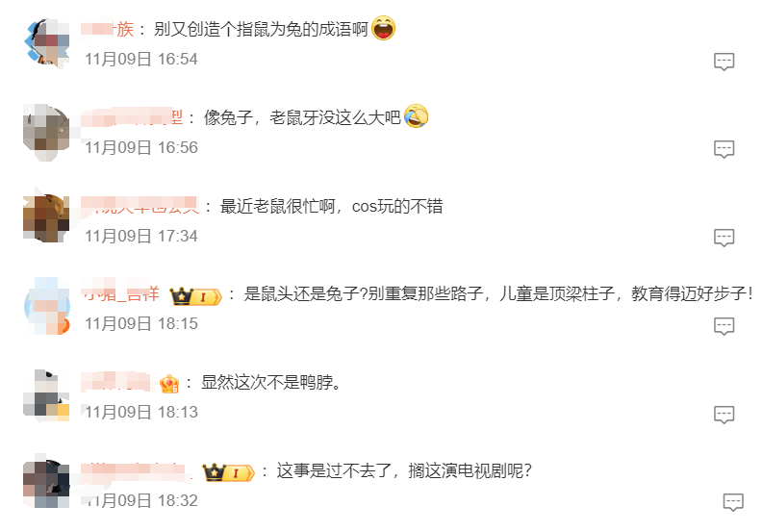The width and height of the screenshot is (762, 532).
Task: Open avatar of first commenter
Action: (46, 42)
